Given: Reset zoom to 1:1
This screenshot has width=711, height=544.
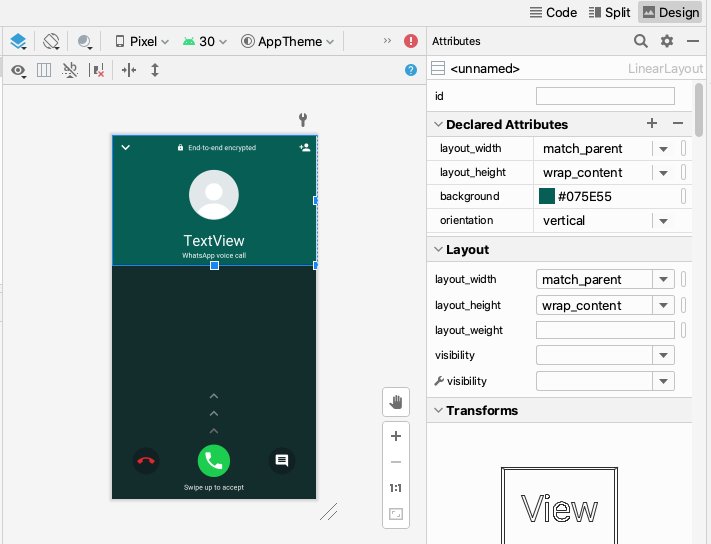Looking at the screenshot, I should tap(396, 488).
